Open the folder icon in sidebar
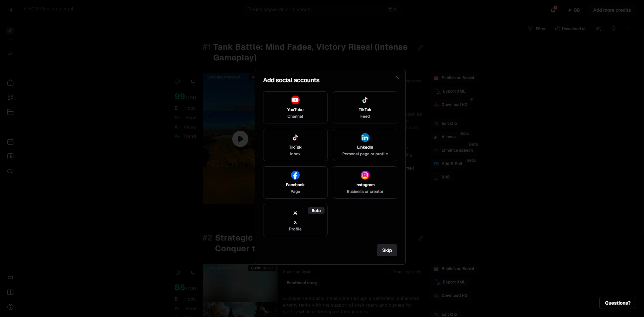Image resolution: width=644 pixels, height=317 pixels. 10,112
